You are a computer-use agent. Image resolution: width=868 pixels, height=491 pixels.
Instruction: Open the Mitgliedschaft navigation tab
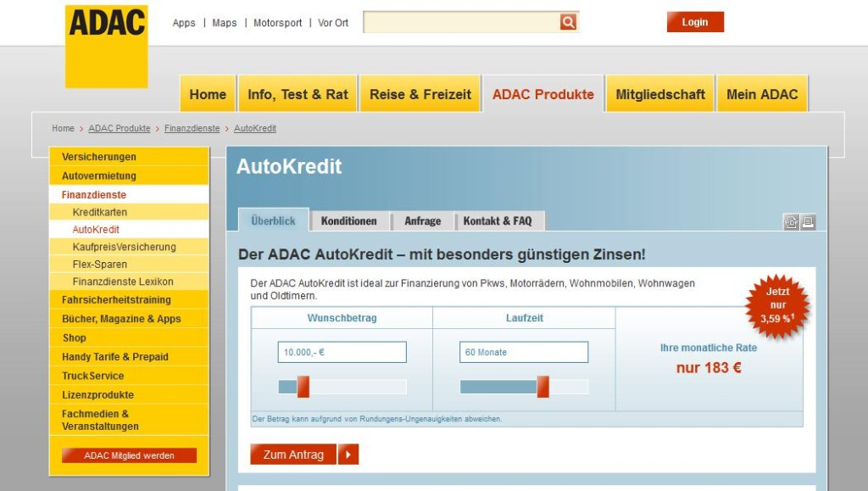660,94
